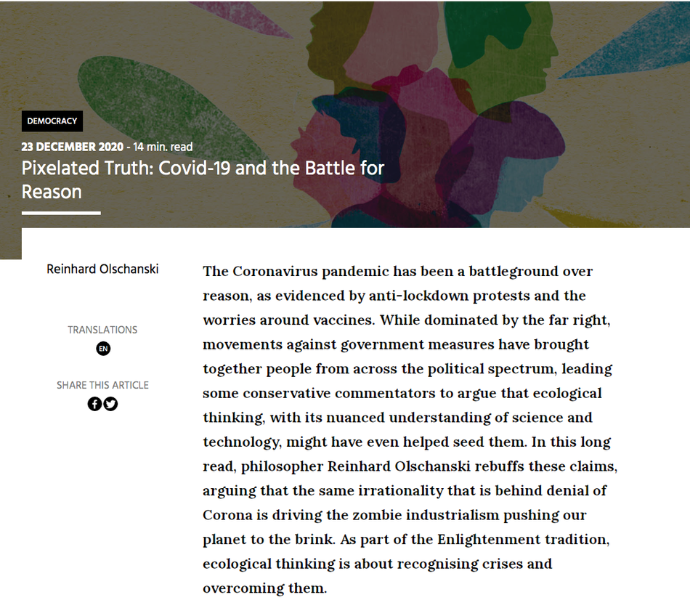The width and height of the screenshot is (690, 616).
Task: Click the closing words 'overcoming them'
Action: 264,588
